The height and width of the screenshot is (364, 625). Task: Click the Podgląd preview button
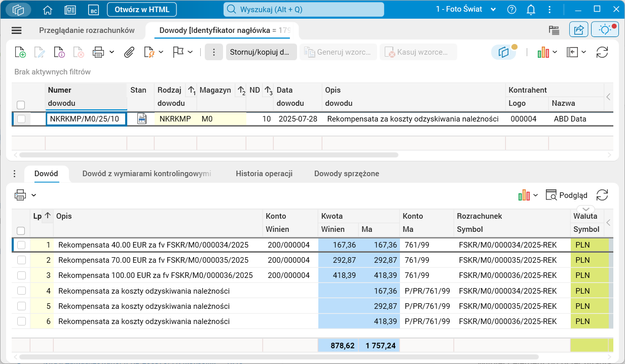click(566, 195)
